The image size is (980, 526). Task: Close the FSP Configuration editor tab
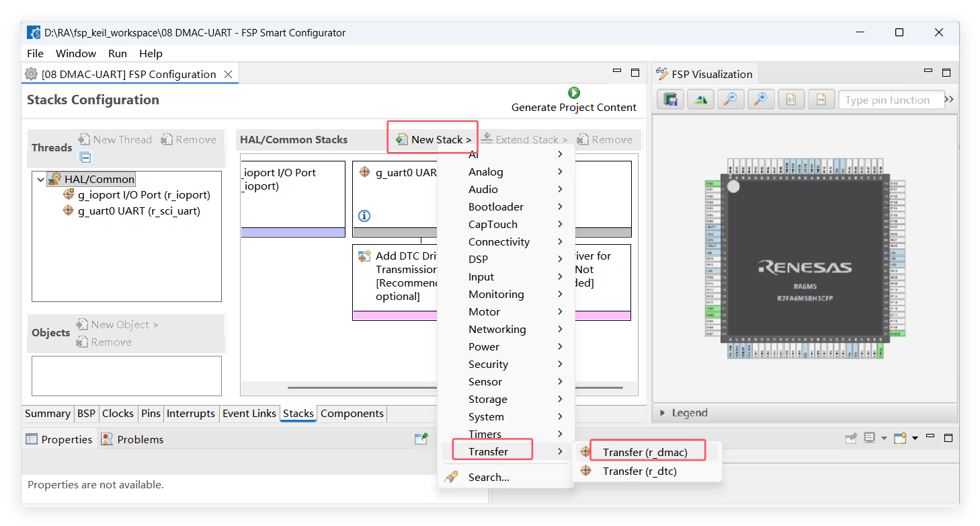click(228, 74)
